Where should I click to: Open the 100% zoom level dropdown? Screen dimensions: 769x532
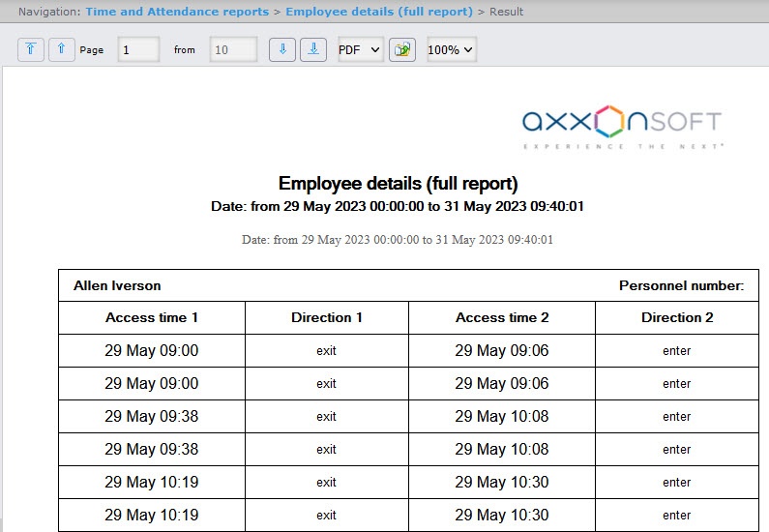click(452, 50)
